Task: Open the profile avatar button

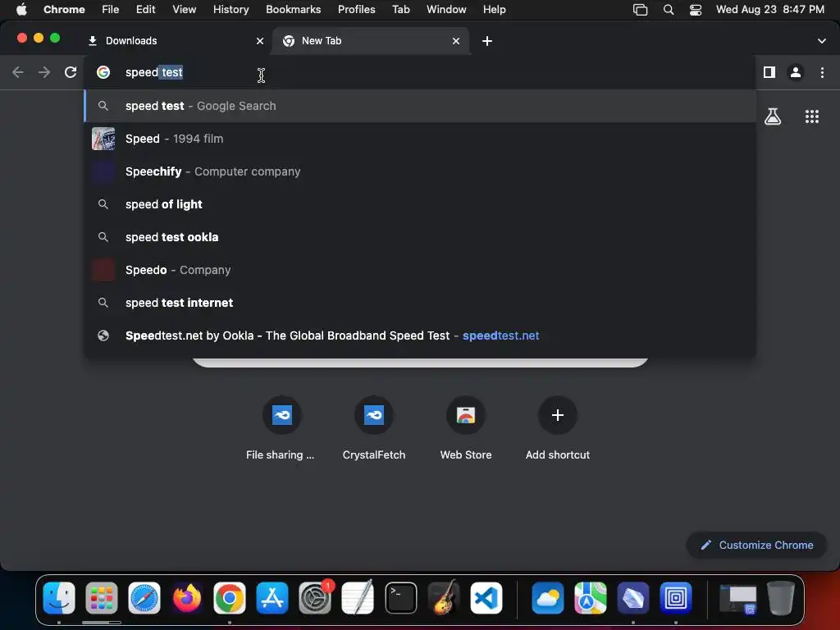Action: (x=796, y=72)
